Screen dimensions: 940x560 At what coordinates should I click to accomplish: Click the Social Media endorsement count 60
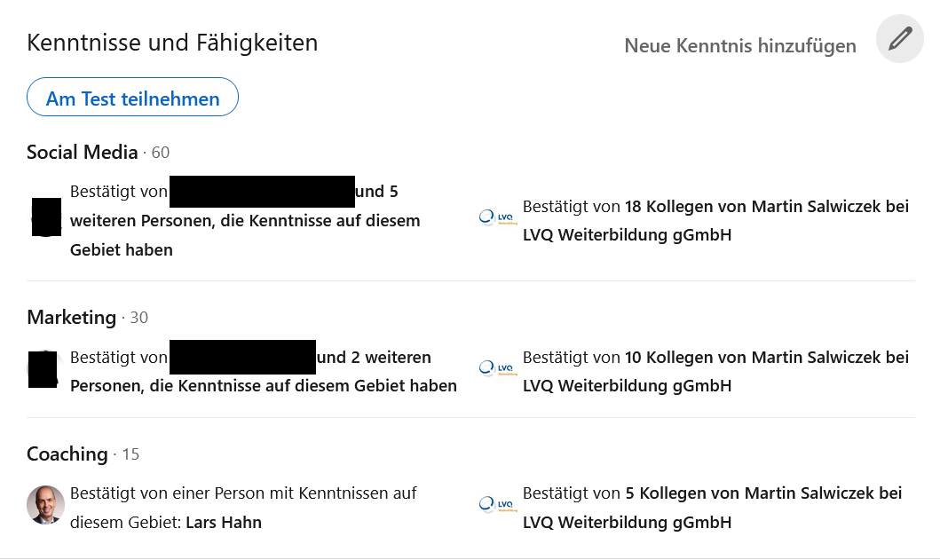[160, 153]
